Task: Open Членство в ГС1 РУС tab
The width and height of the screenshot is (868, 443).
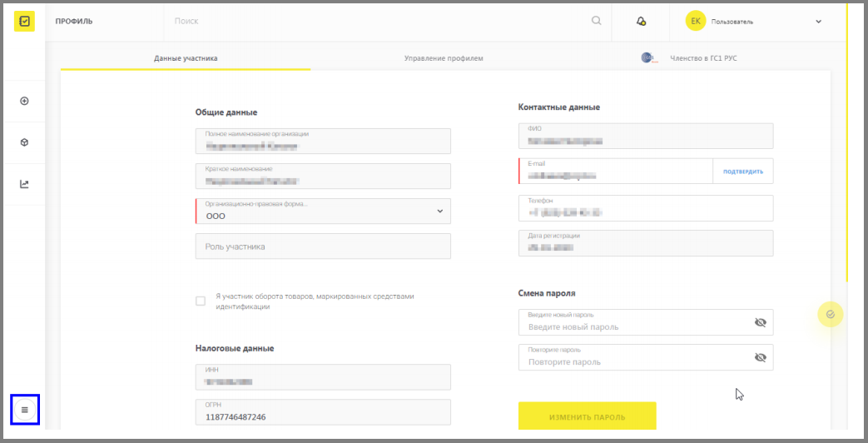Action: pos(703,58)
